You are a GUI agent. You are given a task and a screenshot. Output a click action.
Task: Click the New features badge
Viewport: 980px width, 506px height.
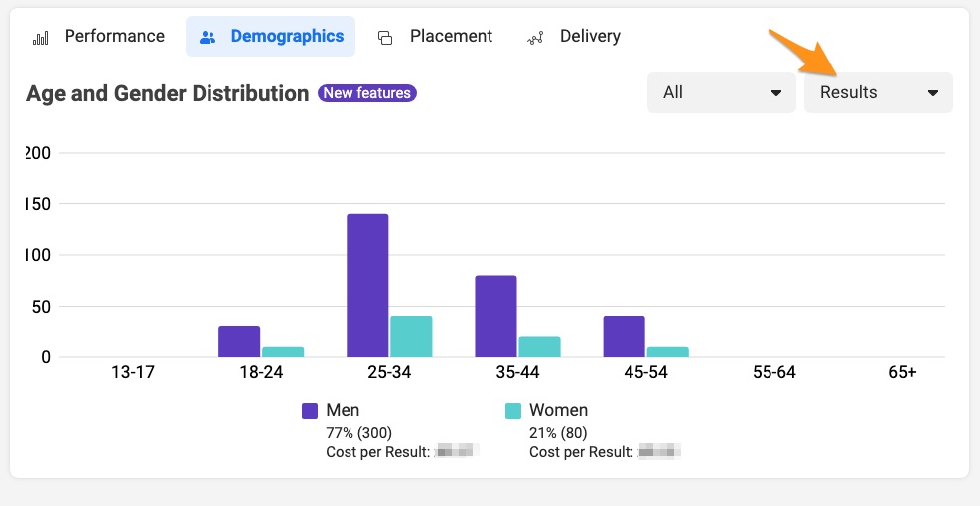pos(366,93)
